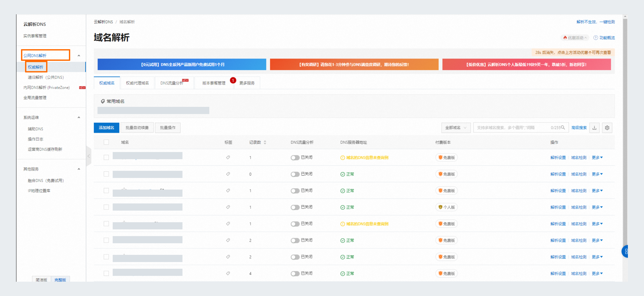
Task: Check the checkbox in the 4 records row
Action: [106, 273]
